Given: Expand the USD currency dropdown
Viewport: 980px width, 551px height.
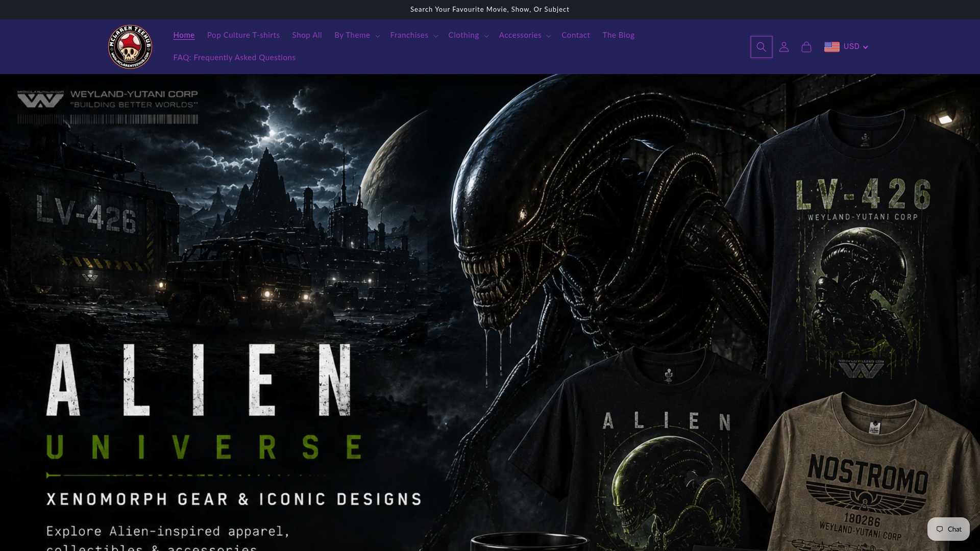Looking at the screenshot, I should [855, 46].
